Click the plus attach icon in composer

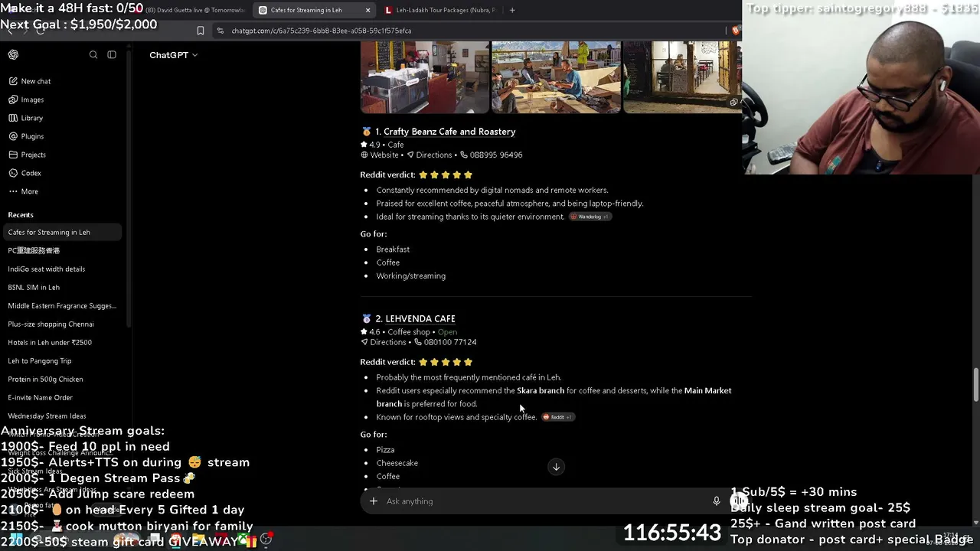click(x=374, y=501)
